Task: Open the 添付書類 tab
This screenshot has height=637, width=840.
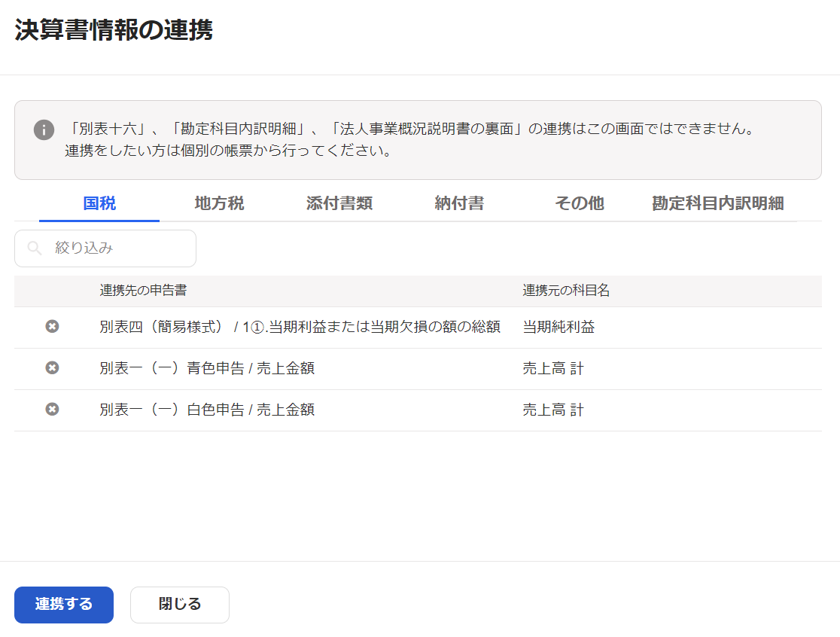Action: point(339,203)
